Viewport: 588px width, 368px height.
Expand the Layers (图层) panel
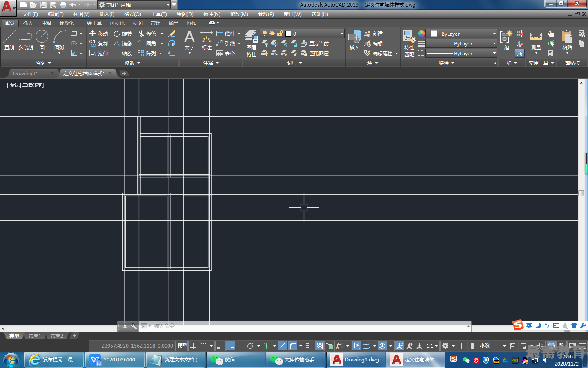[294, 63]
